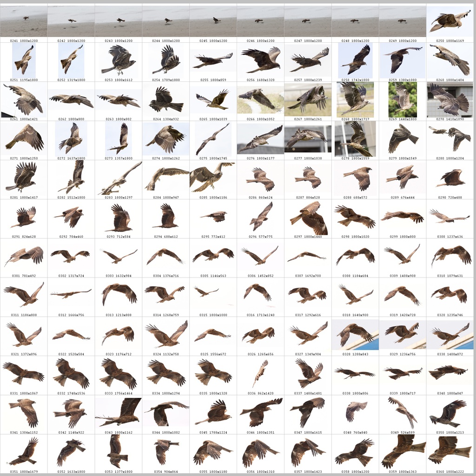
Task: Select thumbnail 0253 kite with dangling legs
Action: pyautogui.click(x=119, y=60)
